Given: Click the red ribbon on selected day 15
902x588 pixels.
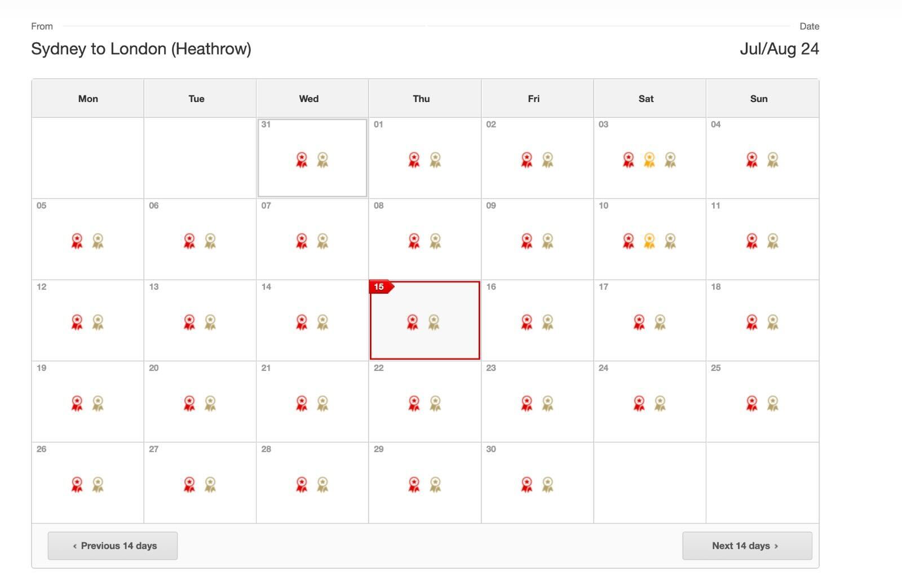Looking at the screenshot, I should click(x=413, y=322).
